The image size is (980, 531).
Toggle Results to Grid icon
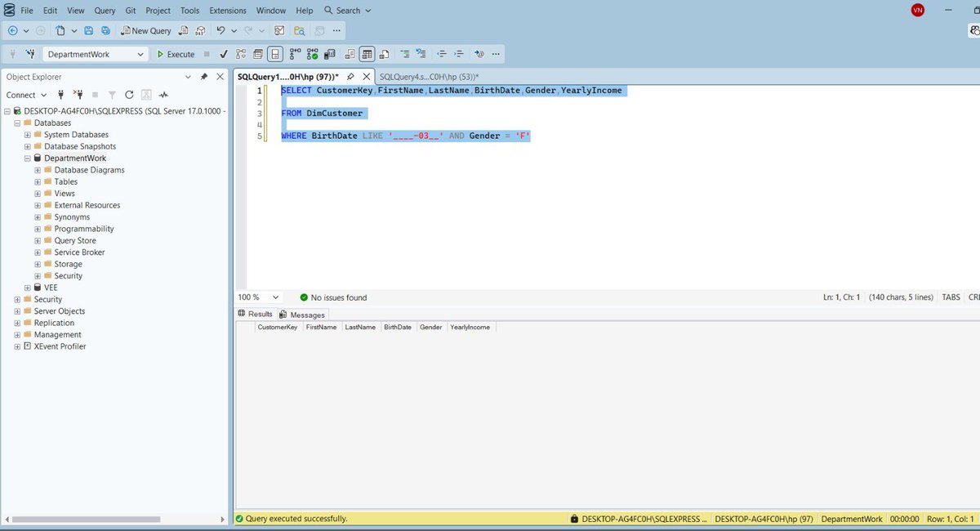coord(367,55)
